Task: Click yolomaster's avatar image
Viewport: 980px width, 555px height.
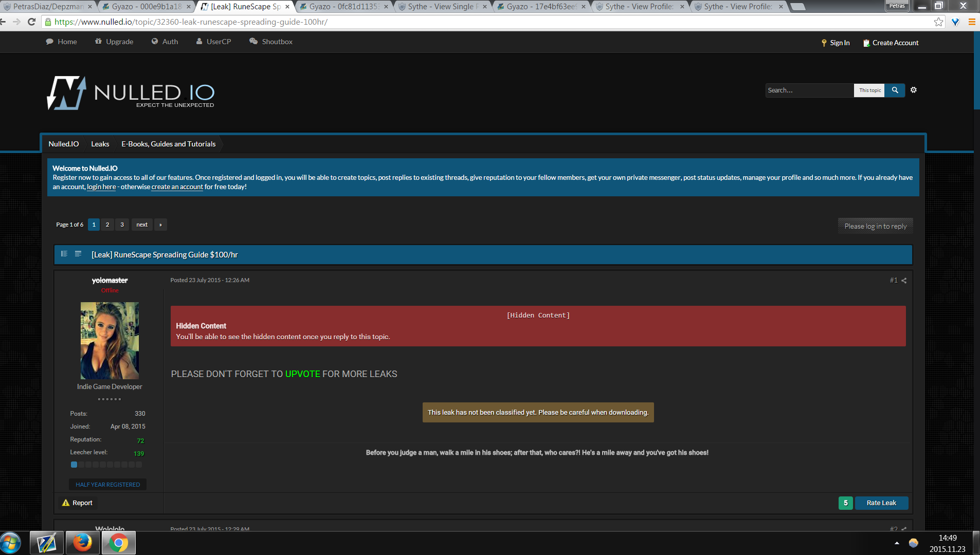Action: click(110, 341)
